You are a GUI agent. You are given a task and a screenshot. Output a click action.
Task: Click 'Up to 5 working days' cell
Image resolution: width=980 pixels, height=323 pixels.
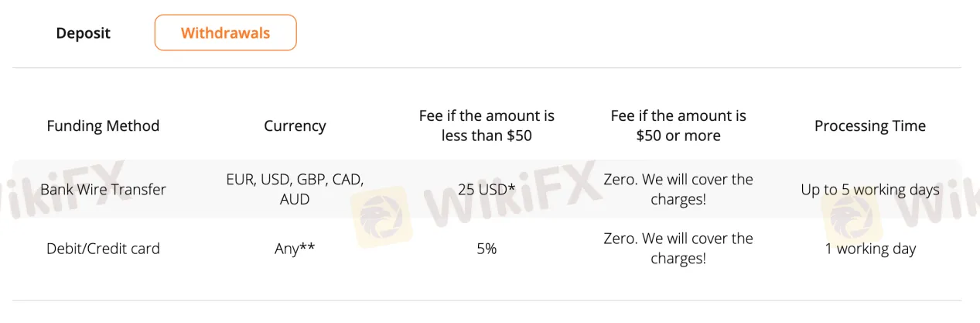click(869, 189)
